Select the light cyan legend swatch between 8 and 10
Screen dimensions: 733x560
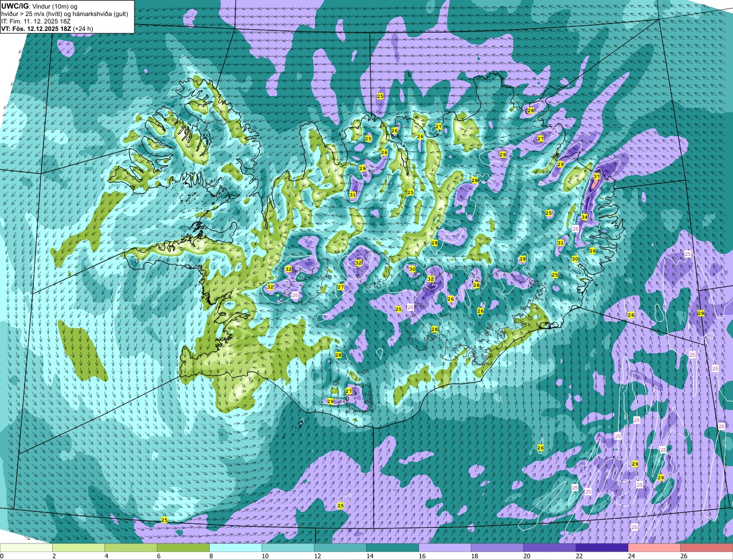236,548
